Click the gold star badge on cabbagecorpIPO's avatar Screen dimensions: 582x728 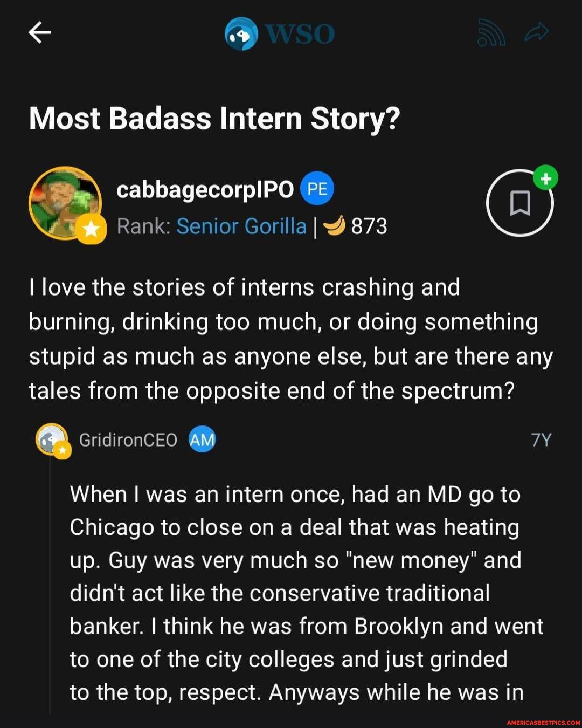point(91,229)
